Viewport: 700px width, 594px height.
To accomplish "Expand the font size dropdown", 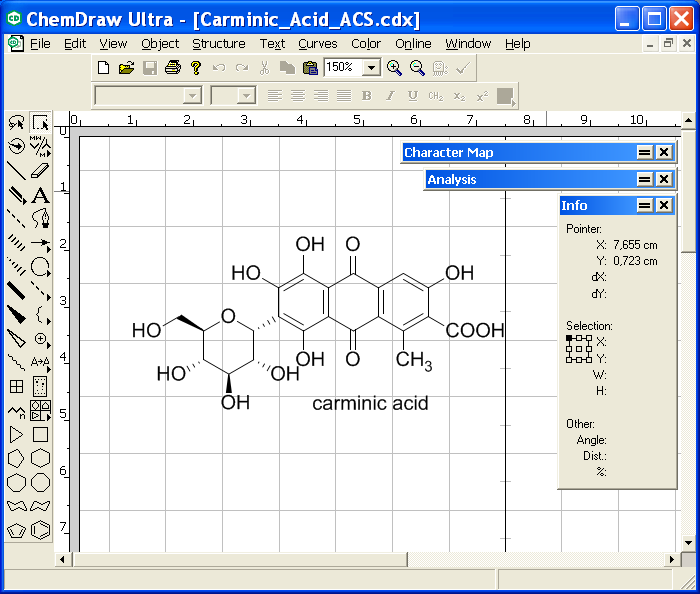I will [x=246, y=96].
